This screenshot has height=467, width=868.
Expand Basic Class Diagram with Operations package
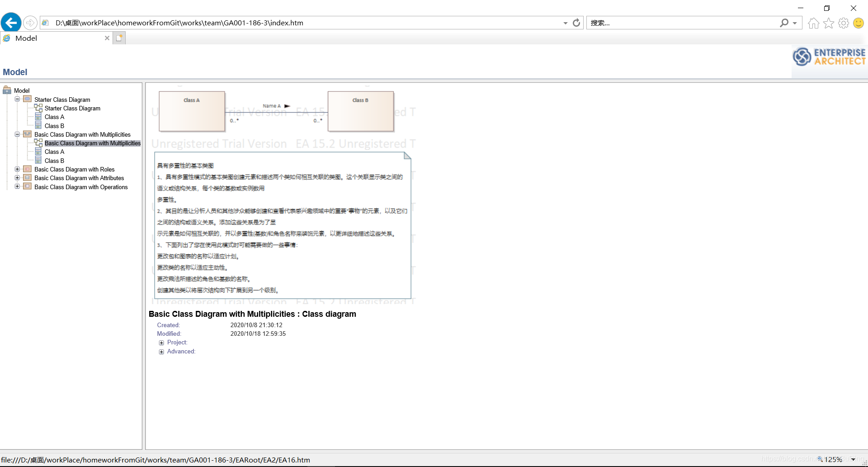tap(17, 186)
